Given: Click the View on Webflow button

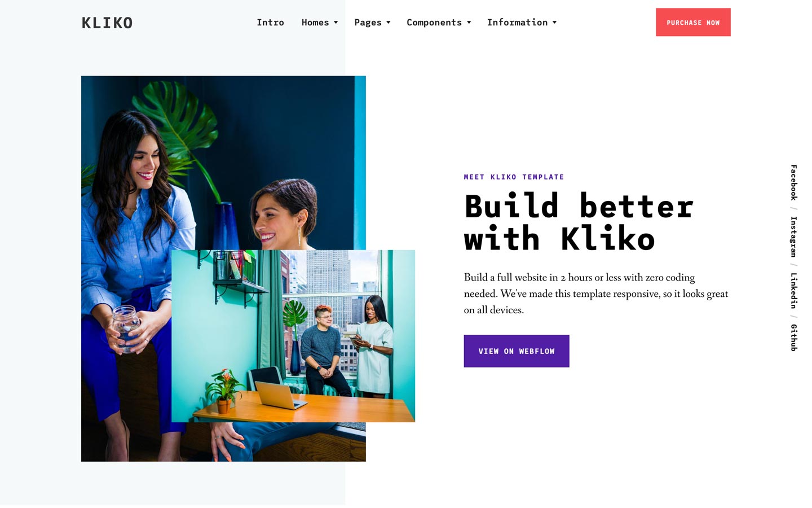Looking at the screenshot, I should pos(517,351).
